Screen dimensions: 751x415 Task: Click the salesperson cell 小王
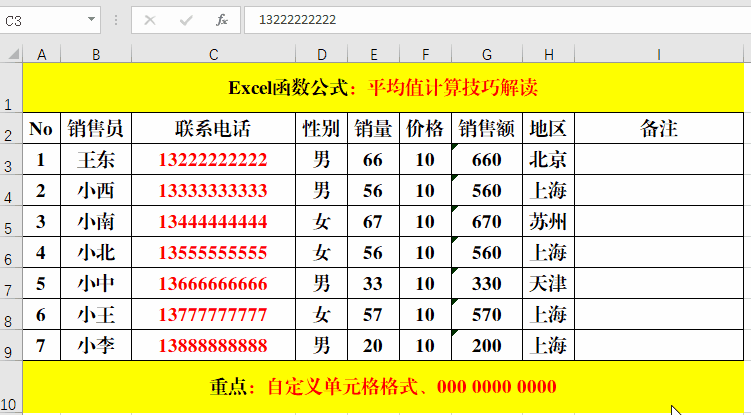point(96,314)
